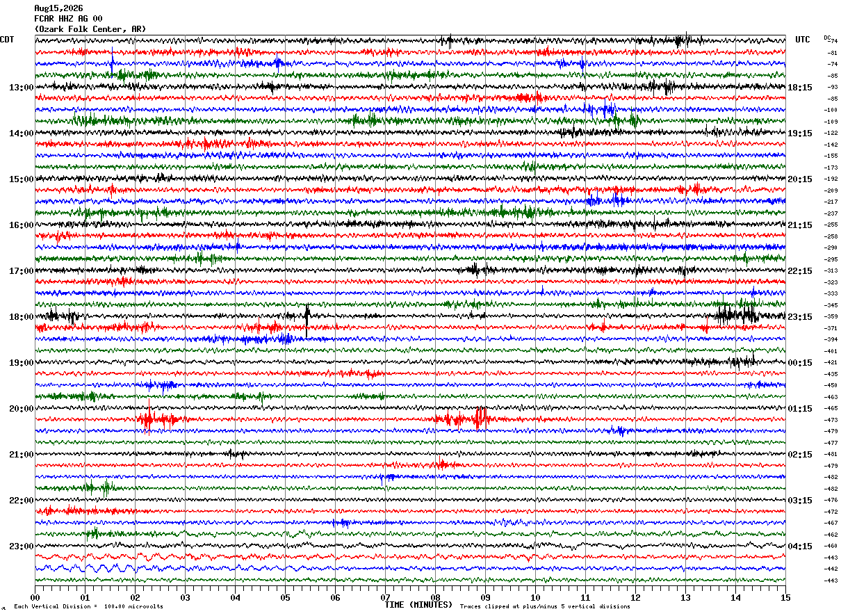Click the 18:15 UTC label
841x616 pixels.
click(x=800, y=88)
